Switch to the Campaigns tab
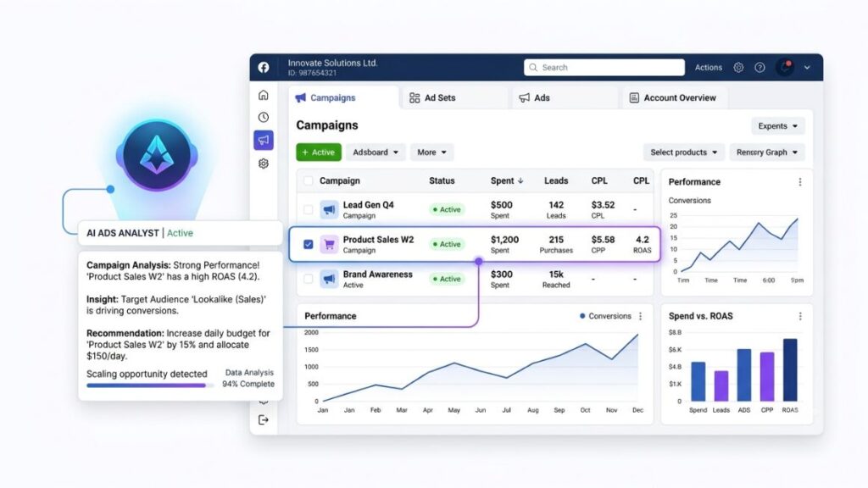This screenshot has height=488, width=868. (x=343, y=97)
